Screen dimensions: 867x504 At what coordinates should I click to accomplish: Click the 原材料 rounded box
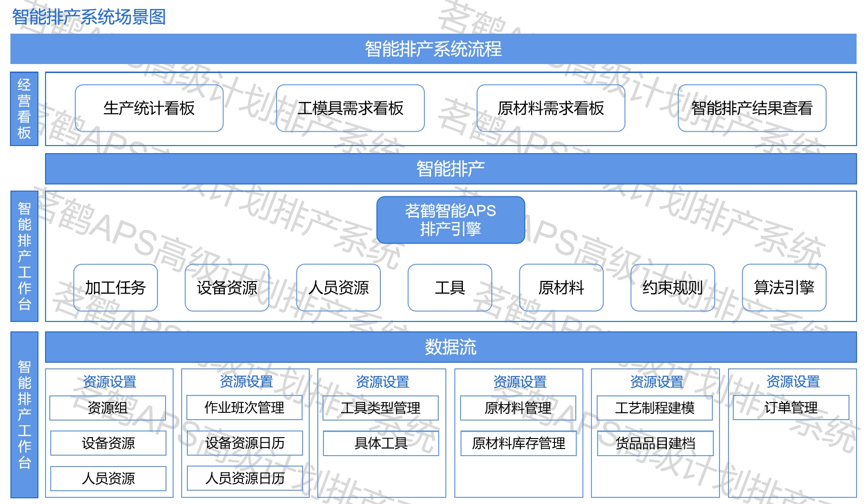click(x=561, y=288)
